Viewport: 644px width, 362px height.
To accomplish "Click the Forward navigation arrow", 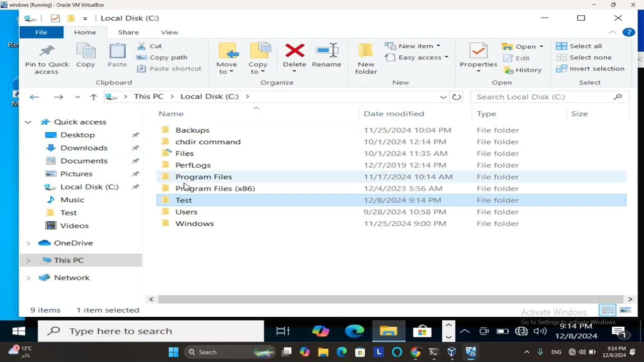I will tap(58, 97).
